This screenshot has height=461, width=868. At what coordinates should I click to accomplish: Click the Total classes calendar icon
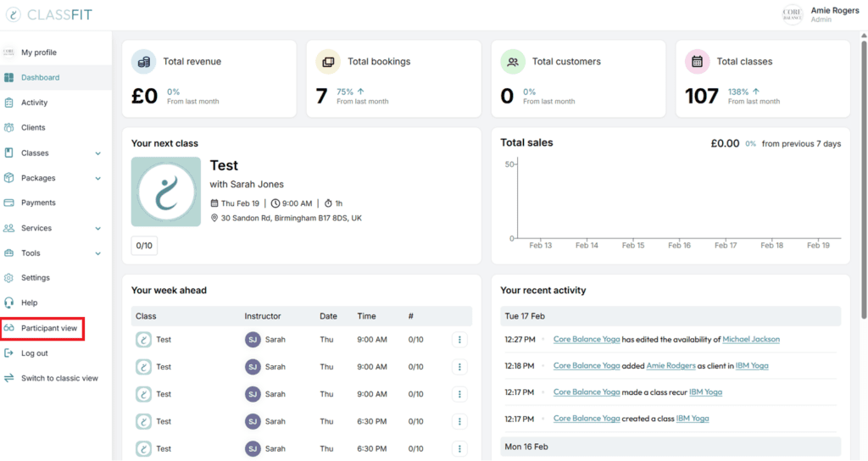click(697, 62)
